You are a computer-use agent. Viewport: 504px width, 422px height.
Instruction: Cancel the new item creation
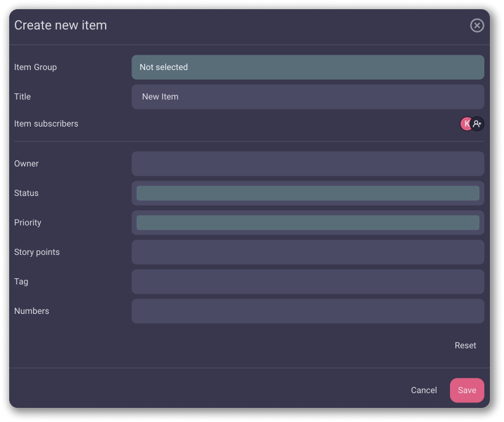(424, 391)
